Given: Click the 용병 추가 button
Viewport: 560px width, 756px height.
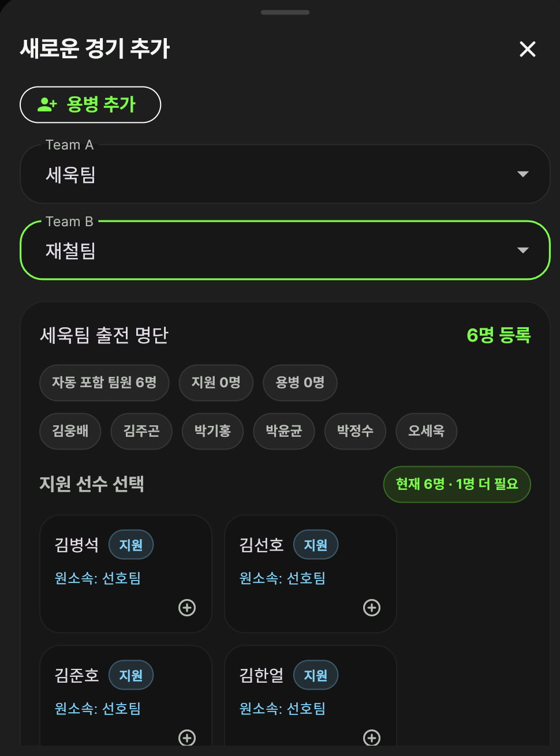Looking at the screenshot, I should pos(90,104).
